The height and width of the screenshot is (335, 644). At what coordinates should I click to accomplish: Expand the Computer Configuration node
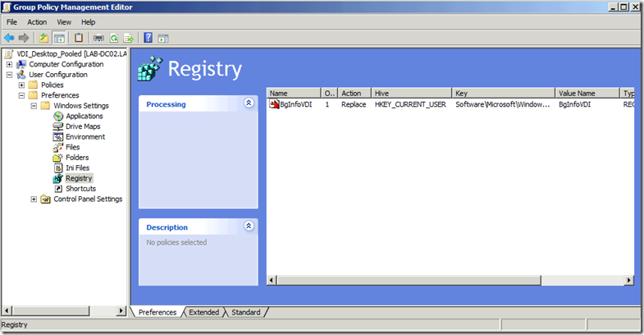[x=9, y=65]
